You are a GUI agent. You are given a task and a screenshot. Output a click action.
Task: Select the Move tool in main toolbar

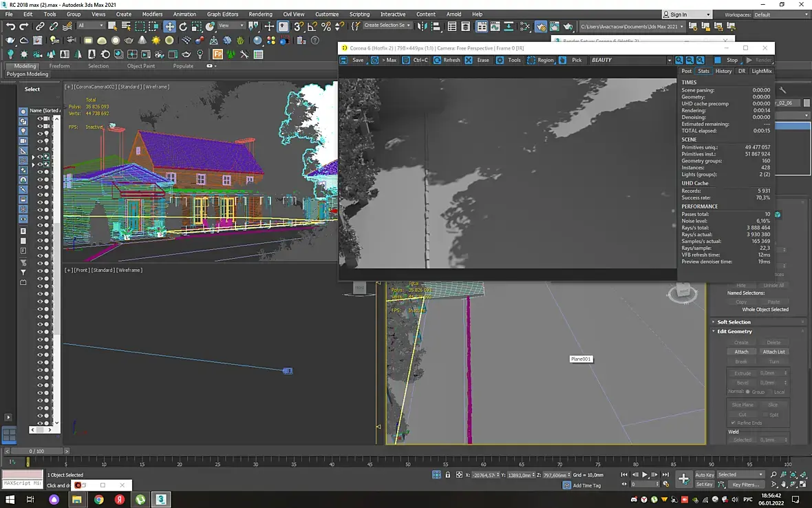click(x=169, y=26)
